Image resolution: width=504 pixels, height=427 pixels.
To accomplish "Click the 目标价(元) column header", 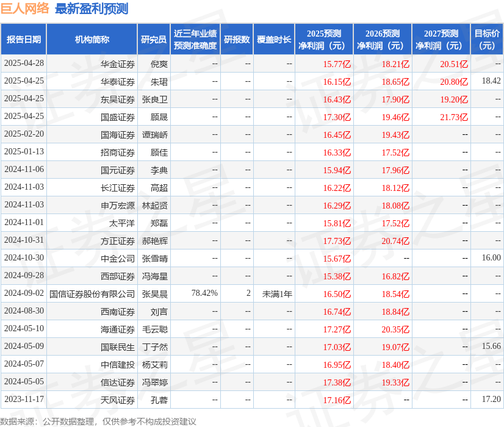I will point(487,39).
